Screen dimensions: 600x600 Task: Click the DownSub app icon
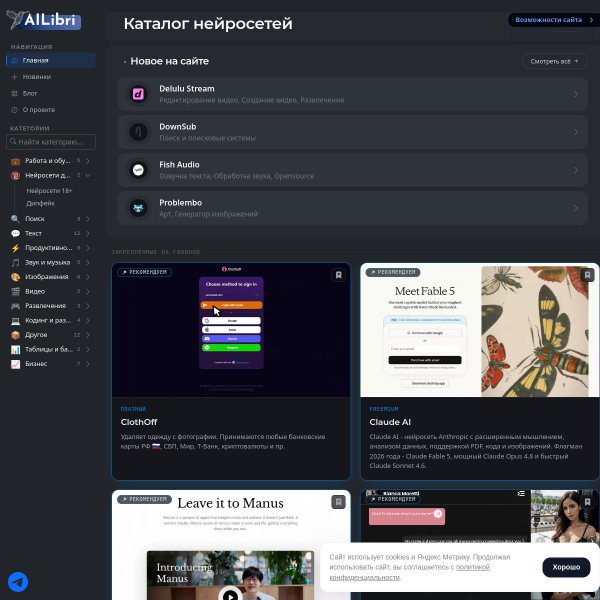(x=138, y=132)
